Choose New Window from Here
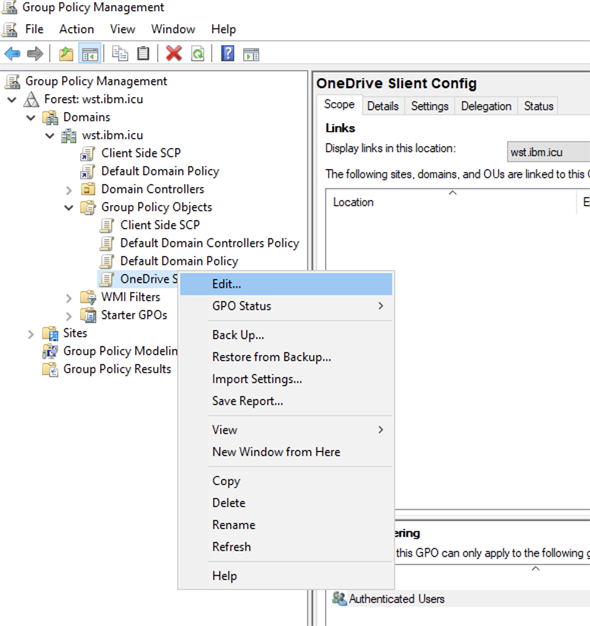 (x=286, y=452)
